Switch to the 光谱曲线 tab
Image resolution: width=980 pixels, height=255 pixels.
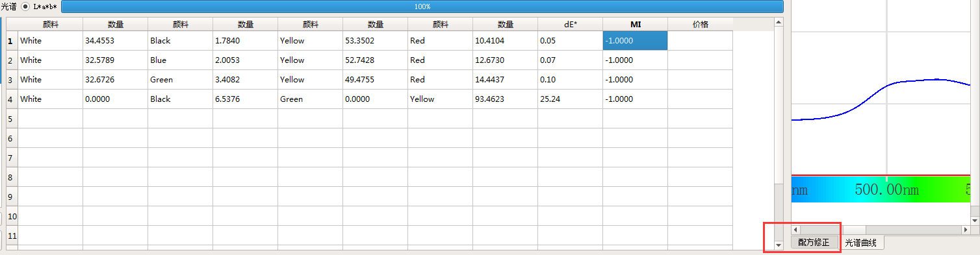click(860, 243)
